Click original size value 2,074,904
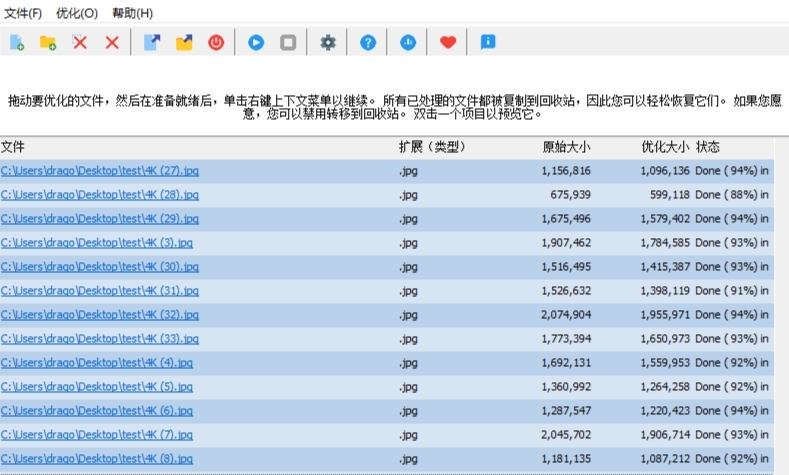Image resolution: width=789 pixels, height=475 pixels. click(566, 315)
